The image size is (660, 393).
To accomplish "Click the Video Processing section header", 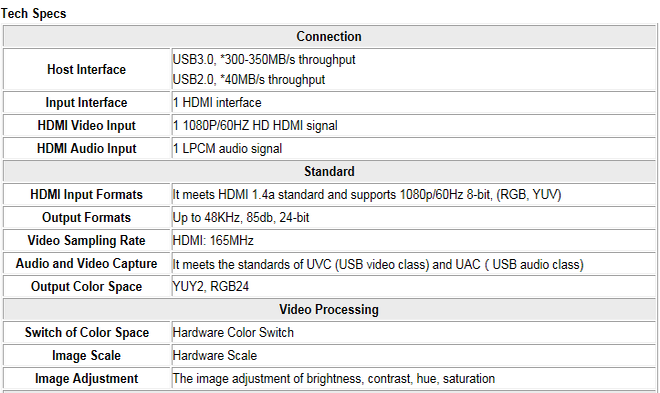I will [x=329, y=310].
